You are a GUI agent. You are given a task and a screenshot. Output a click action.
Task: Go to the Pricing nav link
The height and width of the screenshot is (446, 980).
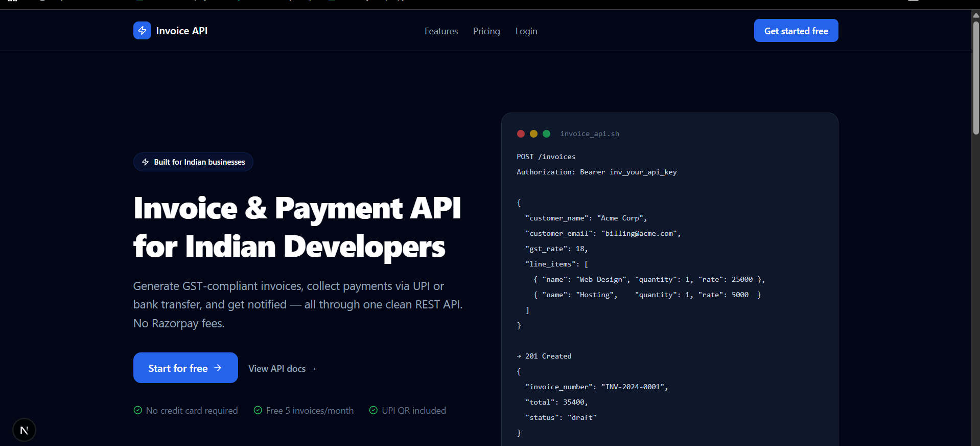(x=486, y=31)
